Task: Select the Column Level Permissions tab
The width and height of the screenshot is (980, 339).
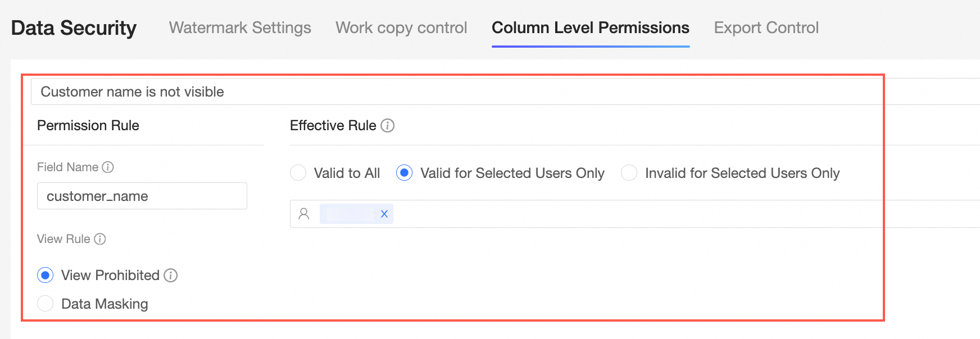Action: pos(590,28)
